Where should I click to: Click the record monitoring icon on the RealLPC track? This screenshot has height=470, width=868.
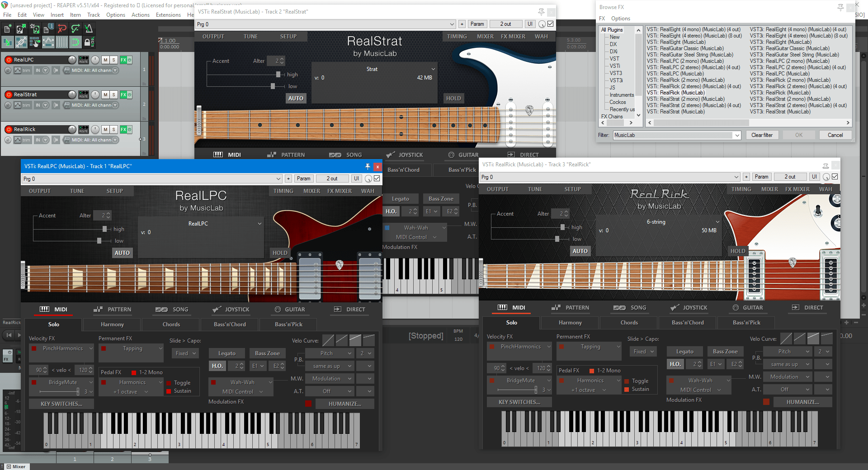click(x=56, y=70)
